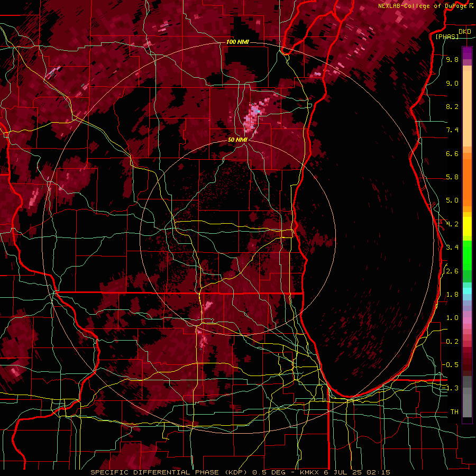Click the [PHAS] units label
476x476 pixels.
click(x=447, y=36)
